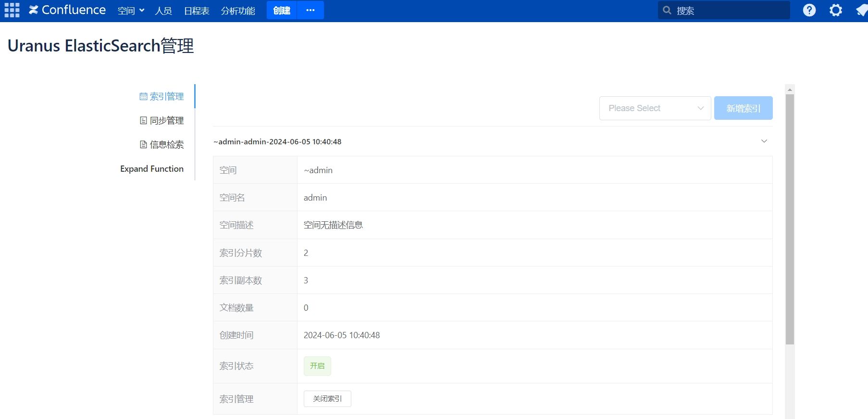
Task: Switch to the 同步管理 tab
Action: coord(161,120)
